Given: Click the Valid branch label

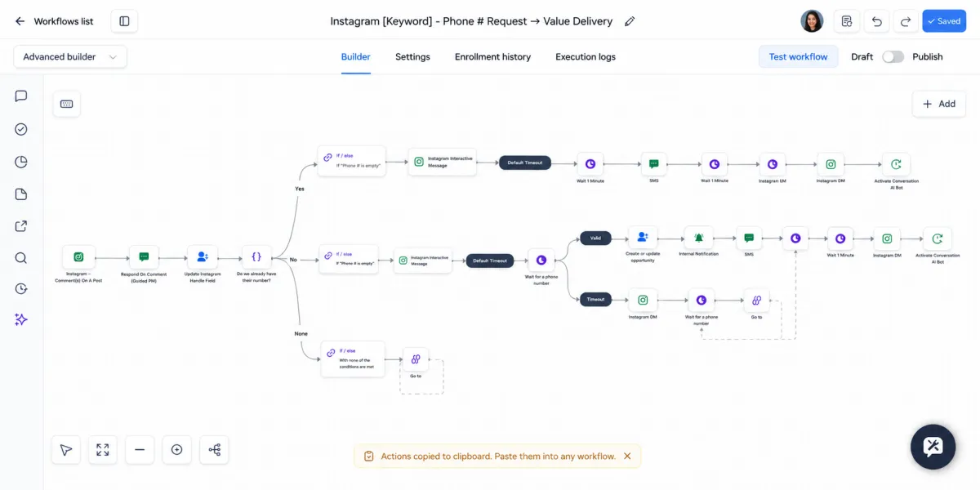Looking at the screenshot, I should [595, 238].
